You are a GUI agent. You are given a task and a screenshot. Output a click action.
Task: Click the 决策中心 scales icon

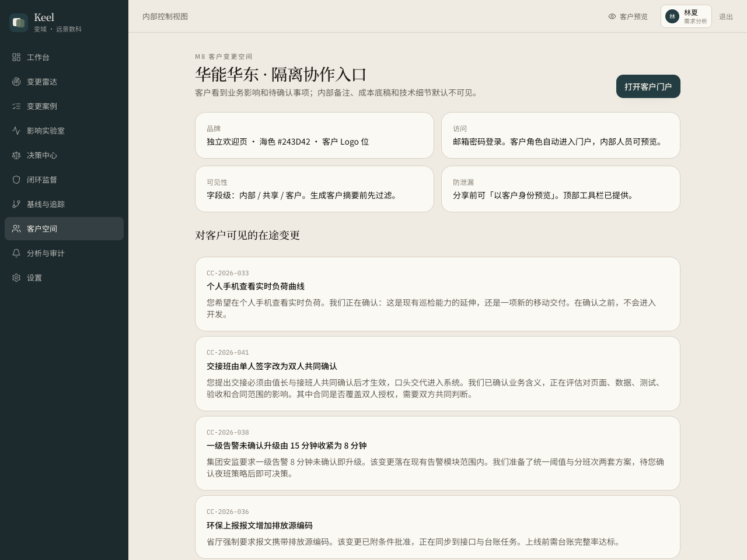[x=16, y=155]
